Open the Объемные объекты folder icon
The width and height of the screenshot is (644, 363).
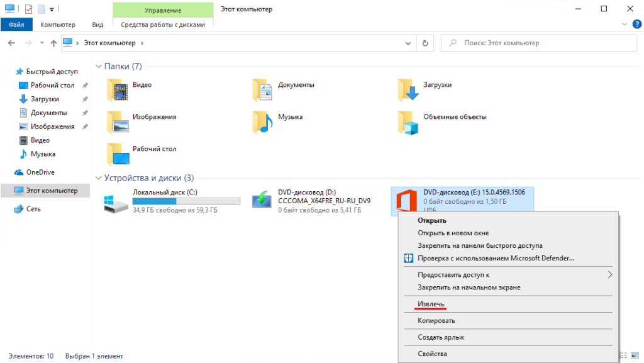coord(408,123)
